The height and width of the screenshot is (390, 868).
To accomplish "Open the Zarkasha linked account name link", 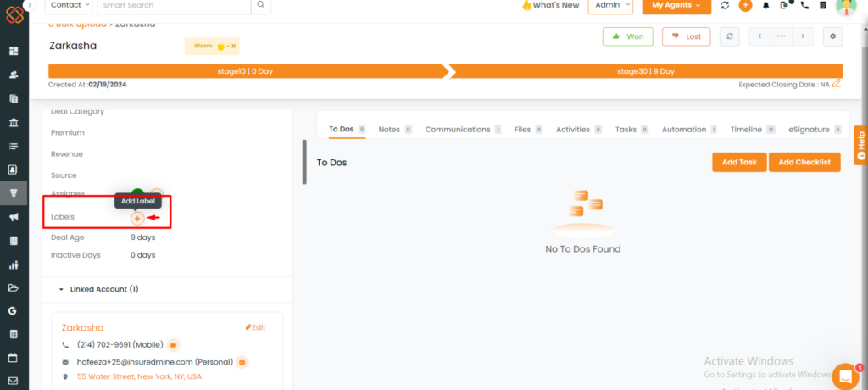I will [x=82, y=327].
